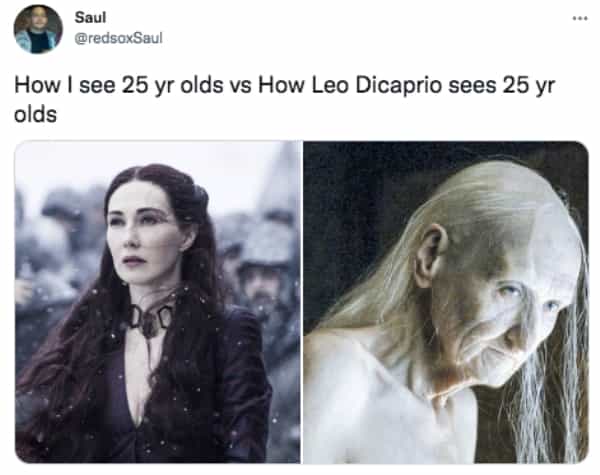This screenshot has width=600, height=475.
Task: Click the ear of white-haired figure
Action: [431, 255]
